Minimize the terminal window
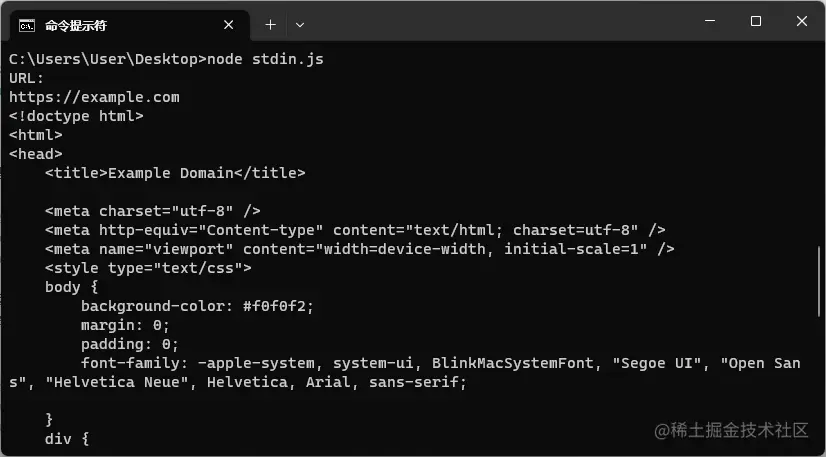The width and height of the screenshot is (826, 457). (x=710, y=21)
